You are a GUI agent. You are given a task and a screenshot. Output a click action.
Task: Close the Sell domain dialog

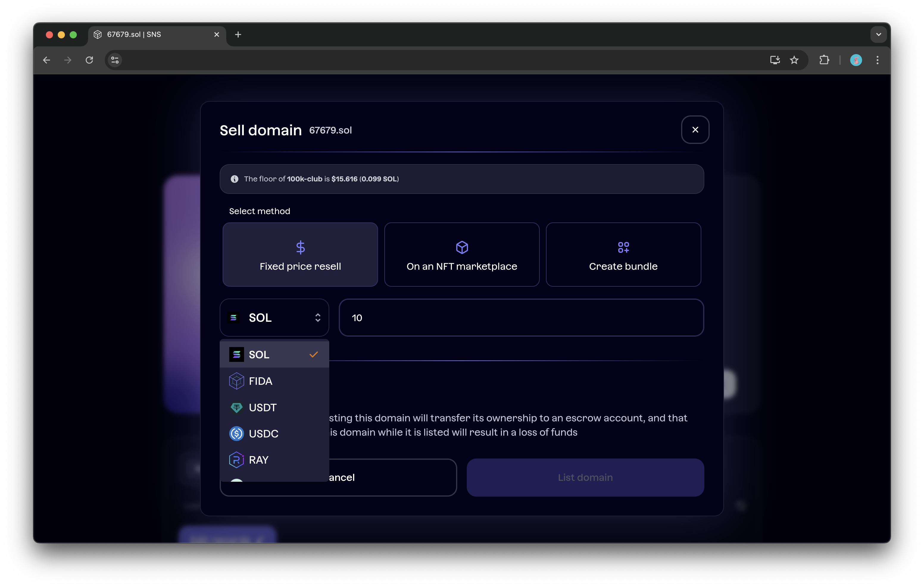coord(695,130)
